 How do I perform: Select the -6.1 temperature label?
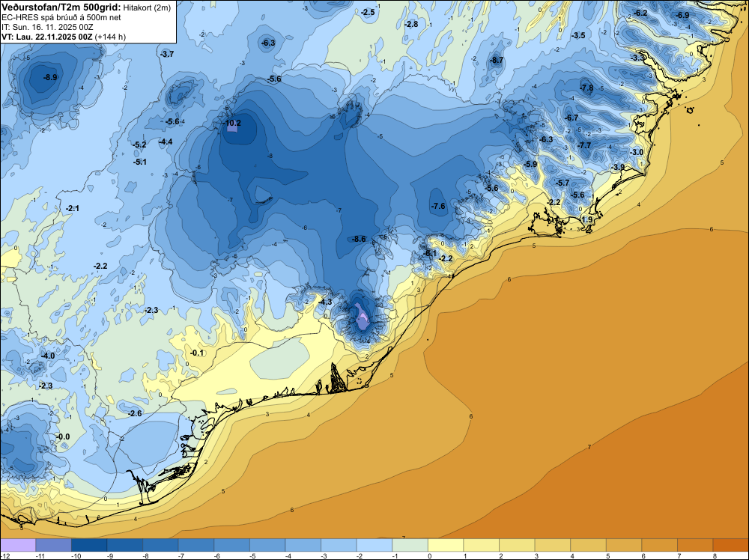[430, 253]
